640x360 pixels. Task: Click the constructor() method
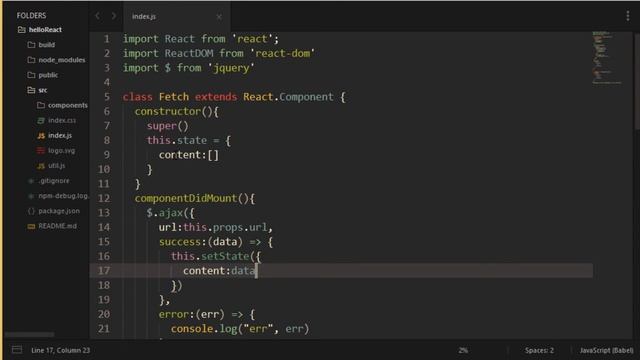176,111
